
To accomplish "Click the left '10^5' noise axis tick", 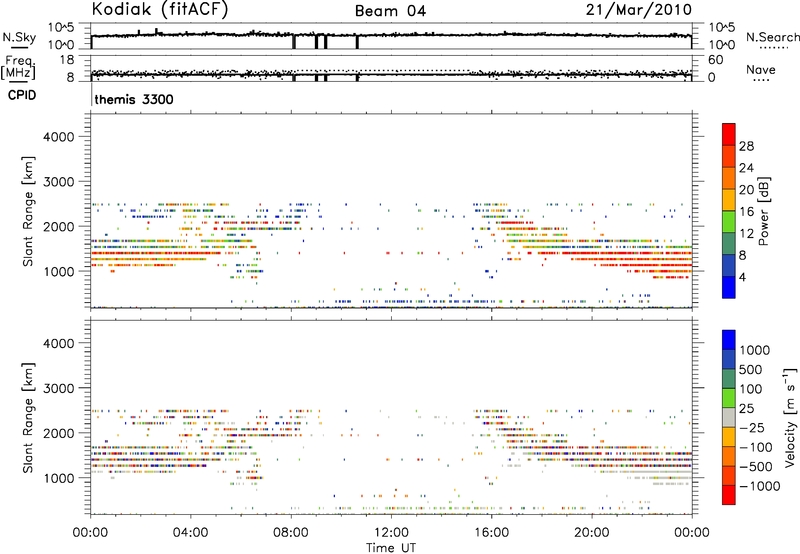I will tap(61, 28).
